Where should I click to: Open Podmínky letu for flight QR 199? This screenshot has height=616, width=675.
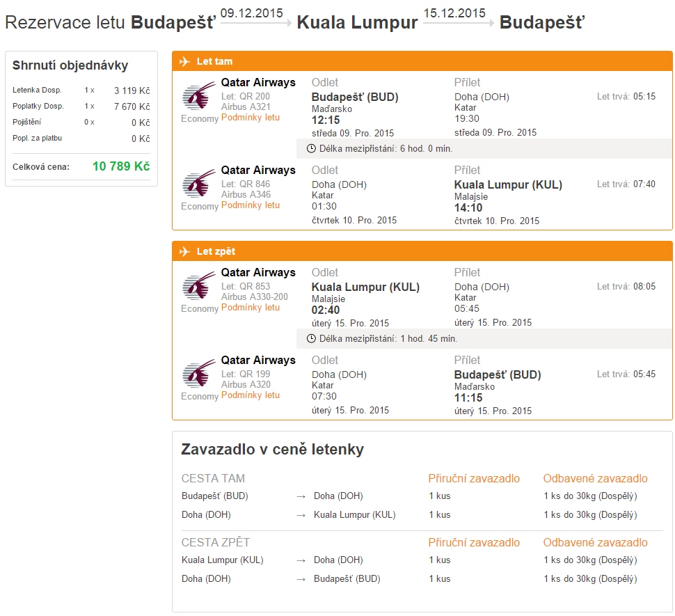(251, 395)
